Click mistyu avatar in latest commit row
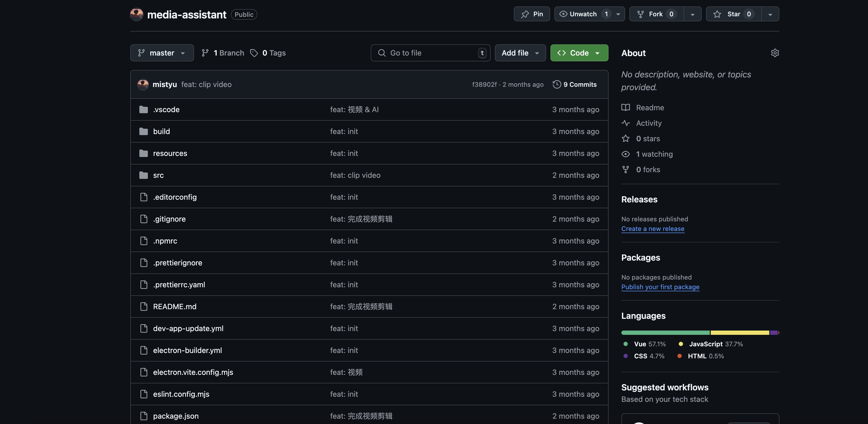This screenshot has height=424, width=868. (143, 85)
